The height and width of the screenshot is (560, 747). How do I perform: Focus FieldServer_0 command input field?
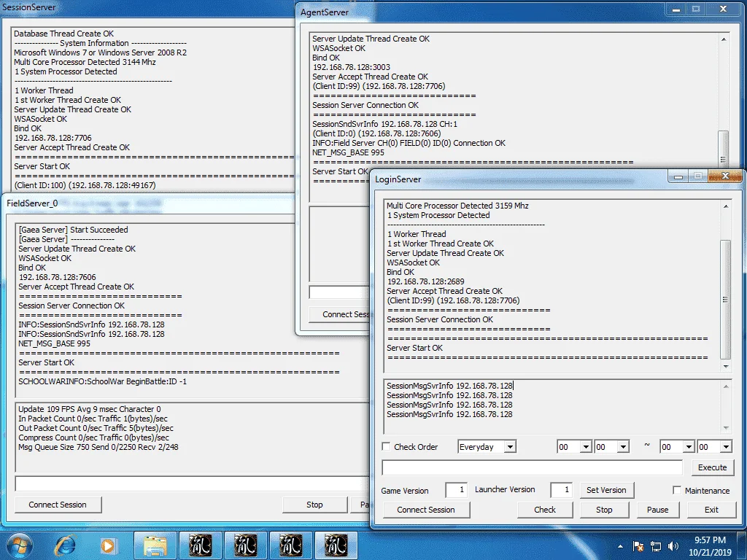(193, 484)
